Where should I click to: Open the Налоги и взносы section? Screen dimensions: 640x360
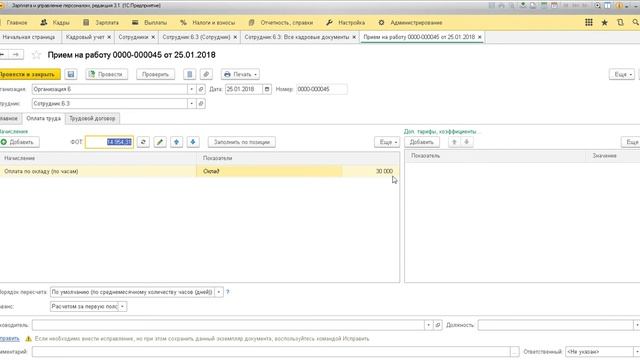point(207,23)
